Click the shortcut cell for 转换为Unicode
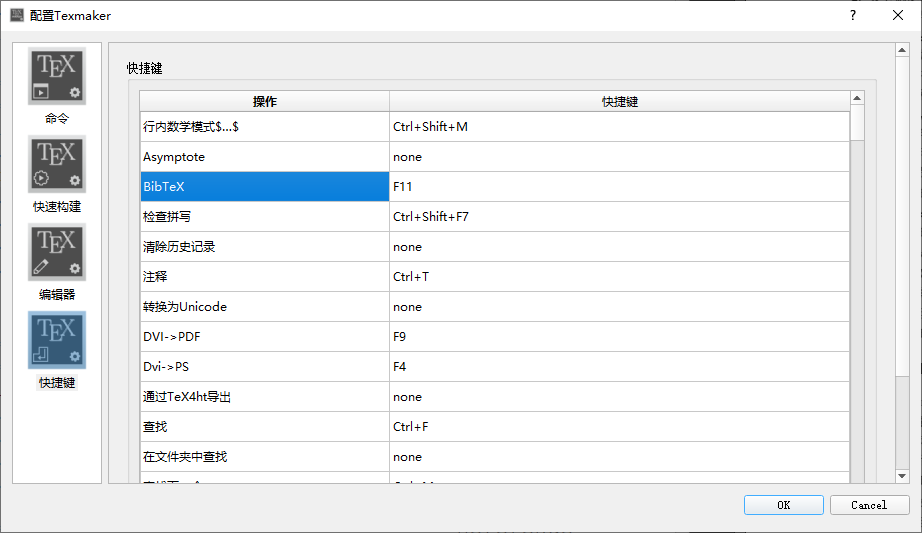 click(x=620, y=307)
